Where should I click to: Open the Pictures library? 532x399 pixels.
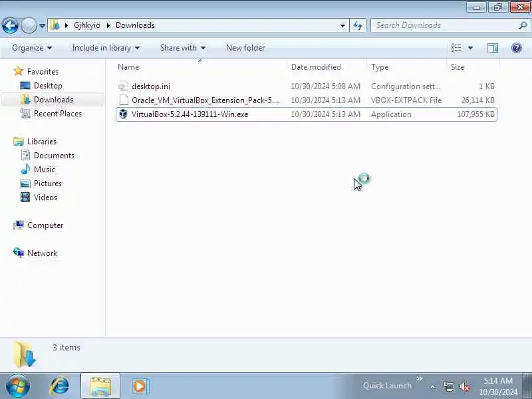(48, 184)
